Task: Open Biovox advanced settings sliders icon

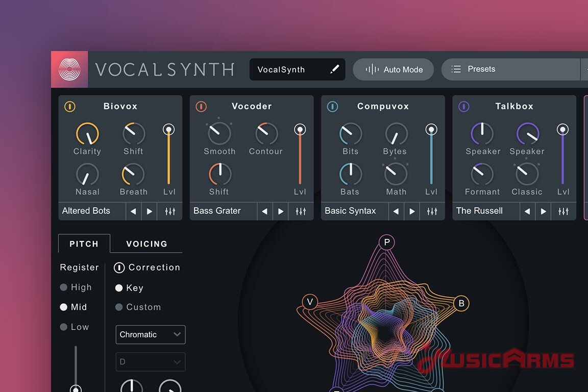Action: (x=170, y=211)
